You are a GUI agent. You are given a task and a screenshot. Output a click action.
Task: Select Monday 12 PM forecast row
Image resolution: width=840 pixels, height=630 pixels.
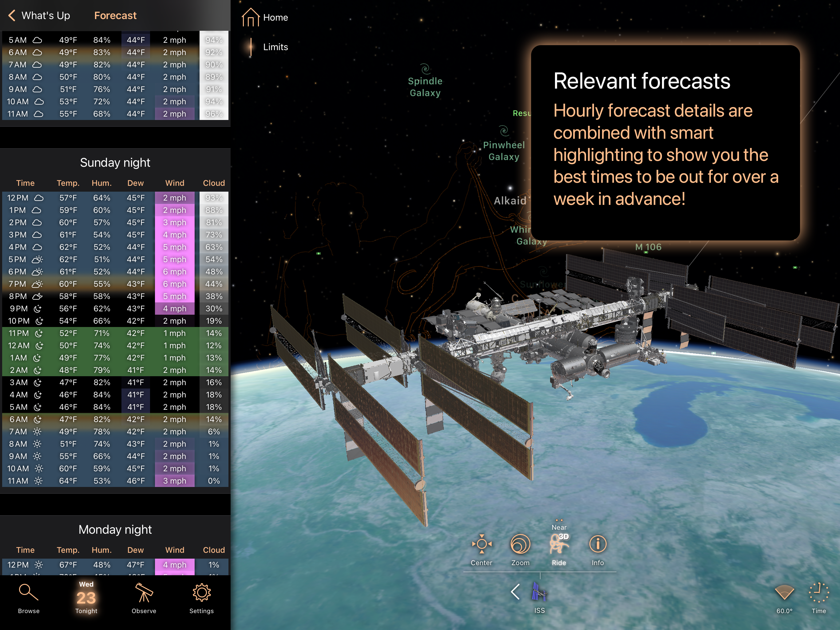point(115,565)
